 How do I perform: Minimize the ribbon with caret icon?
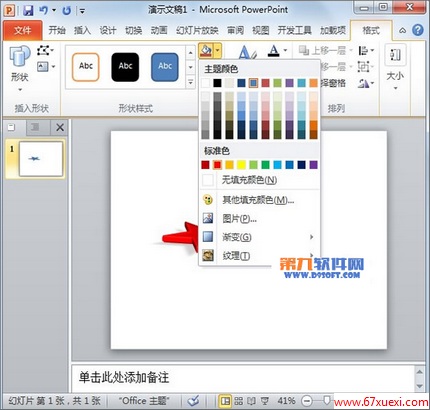point(403,31)
